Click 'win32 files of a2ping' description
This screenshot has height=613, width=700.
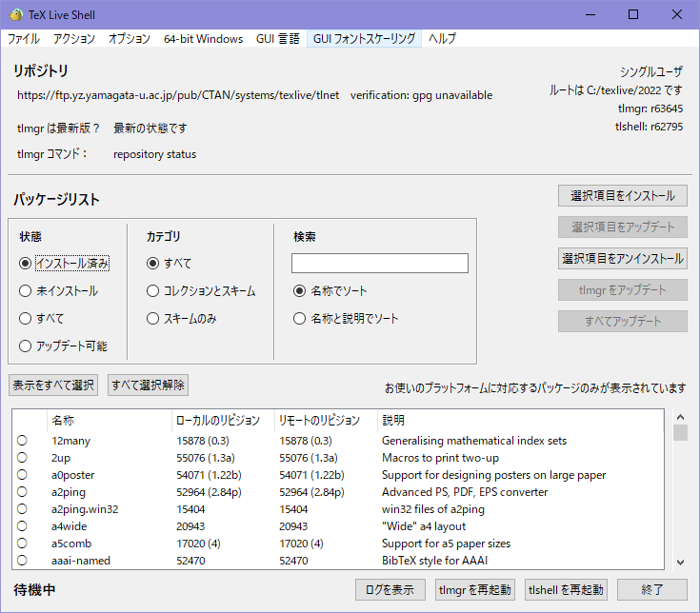point(433,509)
